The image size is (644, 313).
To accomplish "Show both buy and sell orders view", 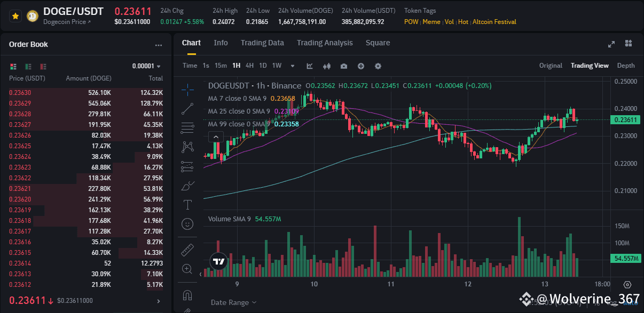I will coord(13,67).
